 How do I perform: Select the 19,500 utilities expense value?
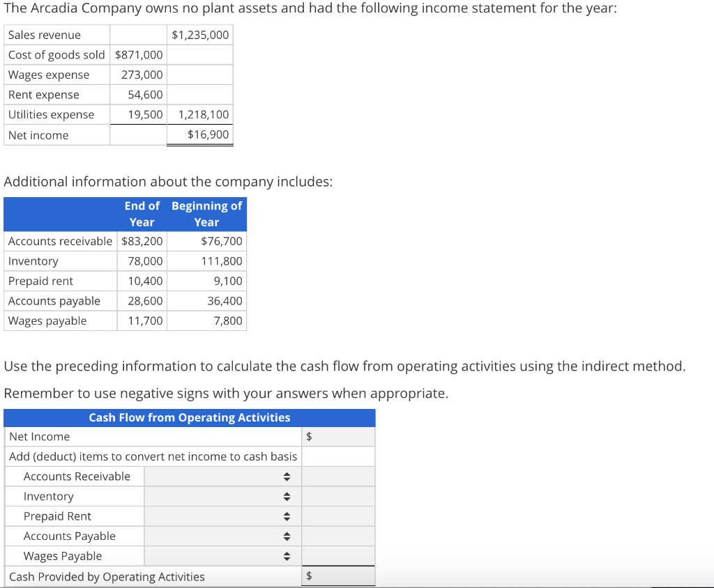point(145,115)
